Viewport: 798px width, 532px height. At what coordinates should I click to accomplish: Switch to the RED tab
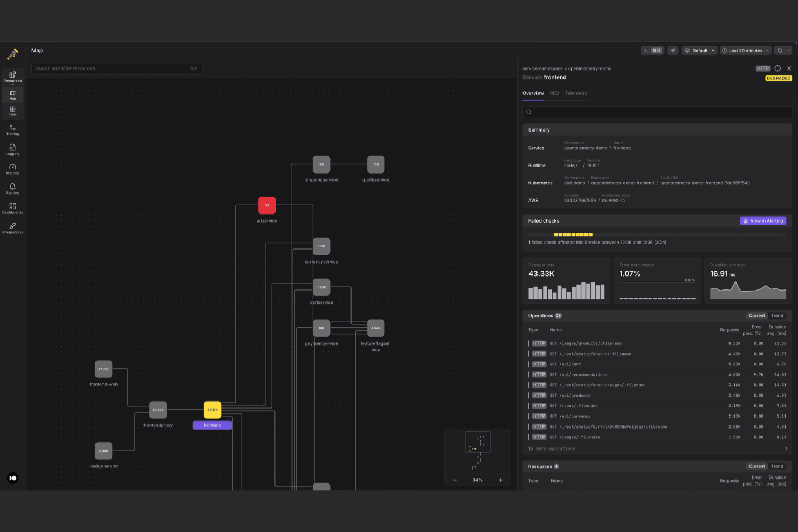click(554, 93)
